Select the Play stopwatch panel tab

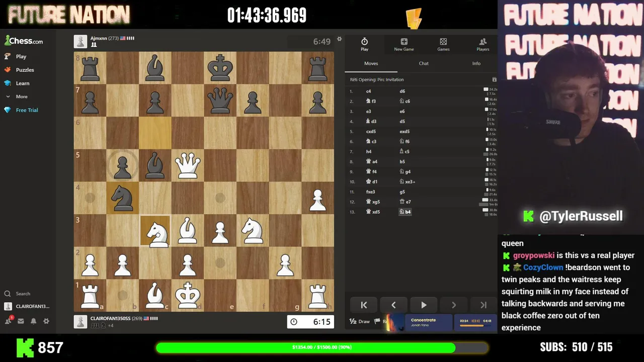[364, 44]
